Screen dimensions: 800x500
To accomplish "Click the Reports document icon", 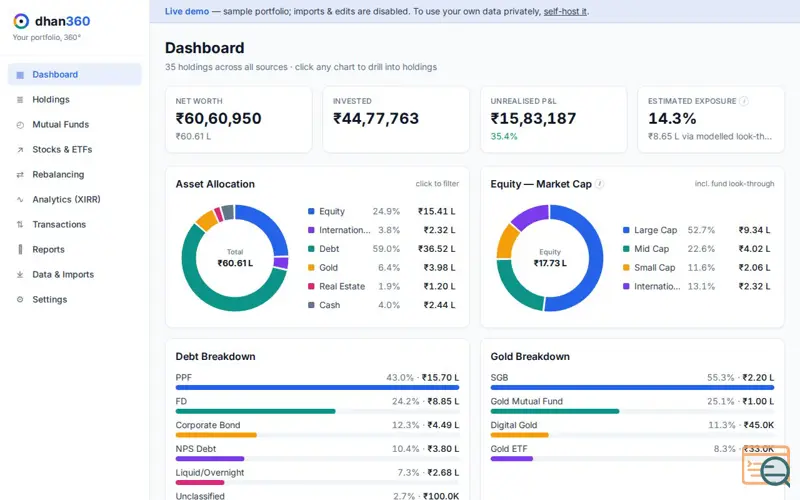I will pos(20,249).
